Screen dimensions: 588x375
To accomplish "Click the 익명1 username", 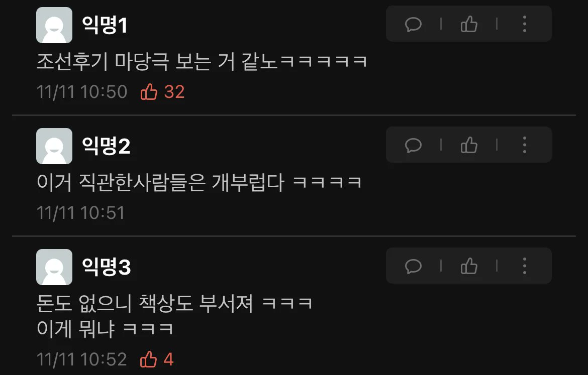I will point(105,25).
